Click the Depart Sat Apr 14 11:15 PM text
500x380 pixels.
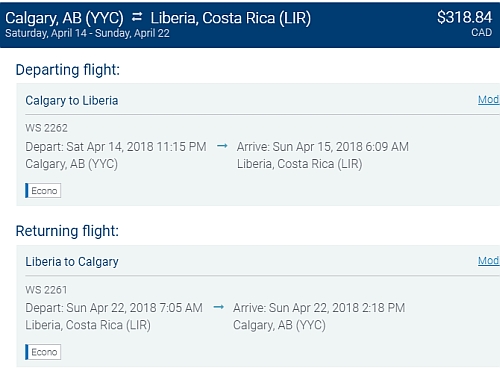point(116,147)
